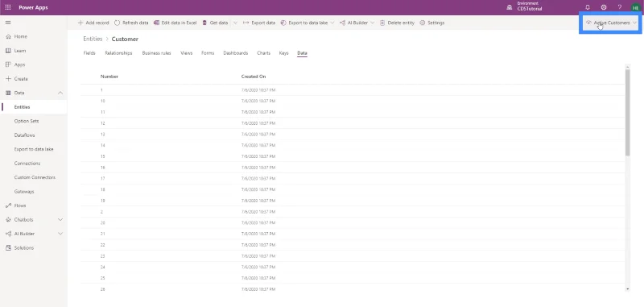Screen dimensions: 644x307
Task: Expand the Get data dropdown arrow
Action: (235, 23)
